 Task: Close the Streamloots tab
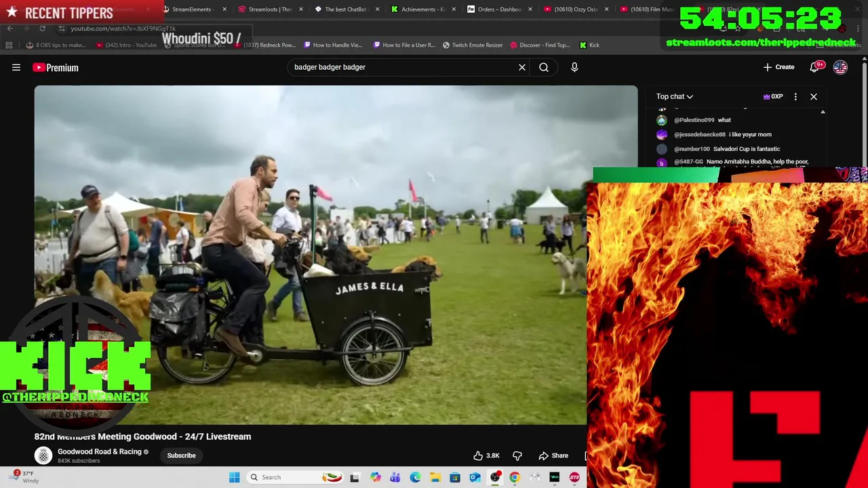tap(300, 9)
